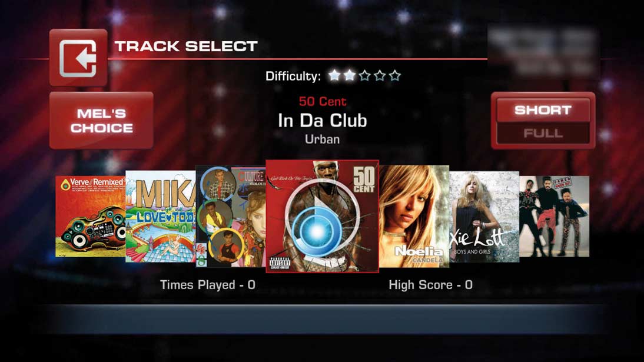
Task: Choose the MIKA Love Today album
Action: pyautogui.click(x=161, y=217)
